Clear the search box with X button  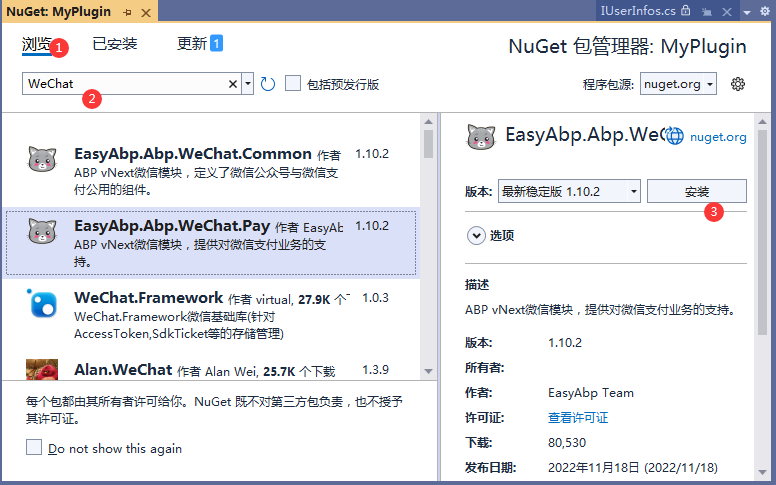pyautogui.click(x=233, y=84)
